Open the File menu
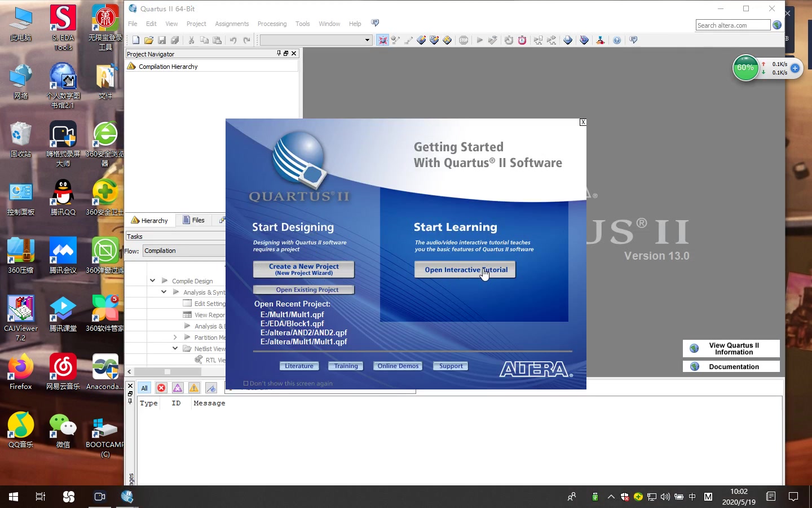The height and width of the screenshot is (508, 812). [x=133, y=24]
